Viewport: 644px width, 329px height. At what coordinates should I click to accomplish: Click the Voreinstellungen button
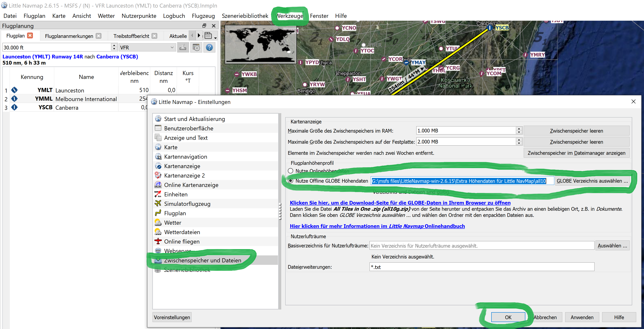[x=172, y=317]
